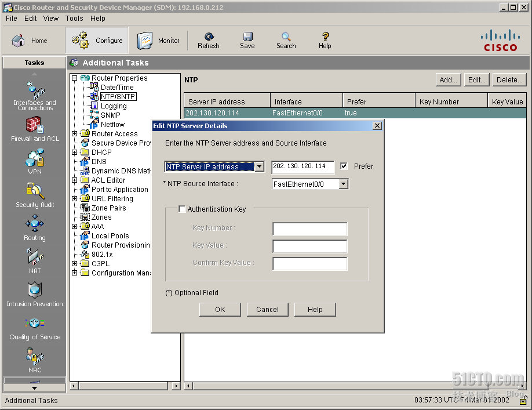The width and height of the screenshot is (532, 410).
Task: Open the Edit menu
Action: (31, 19)
